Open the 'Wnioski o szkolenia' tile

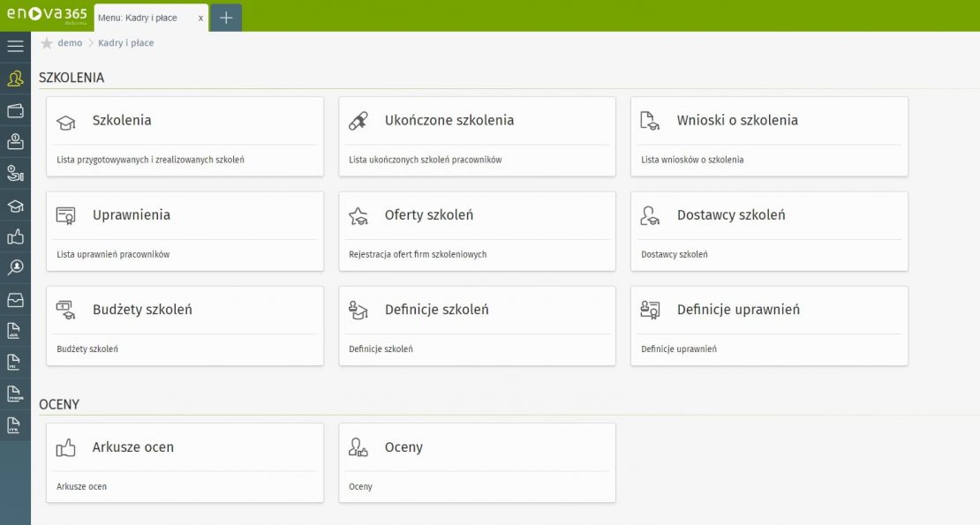point(768,136)
